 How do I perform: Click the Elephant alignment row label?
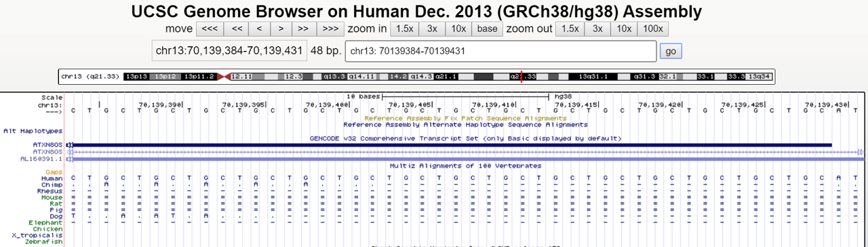tap(45, 223)
